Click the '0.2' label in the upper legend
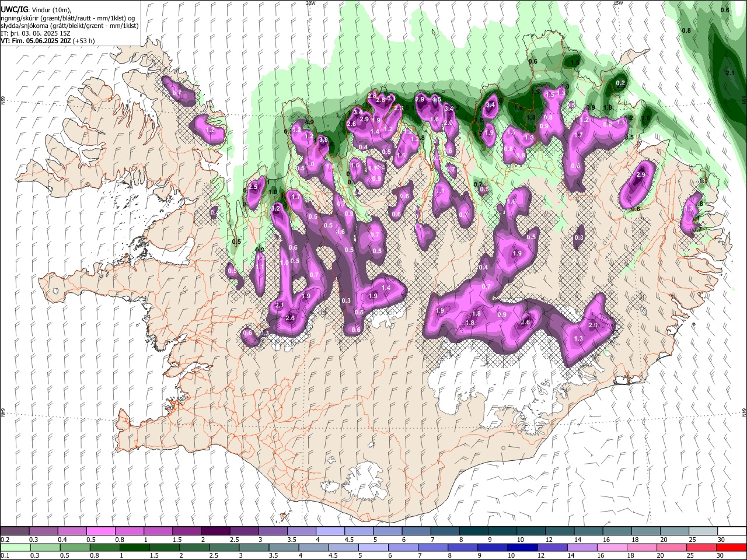 click(5, 540)
